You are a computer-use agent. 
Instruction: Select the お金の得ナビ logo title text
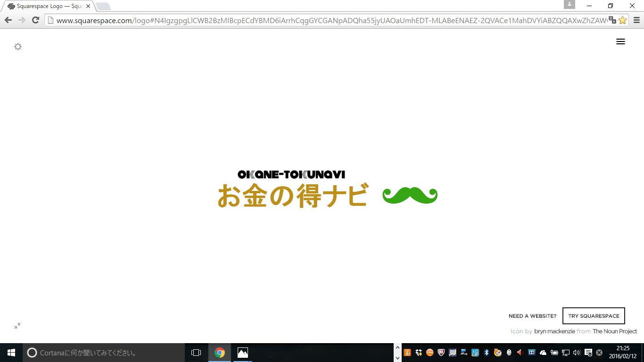click(x=292, y=196)
